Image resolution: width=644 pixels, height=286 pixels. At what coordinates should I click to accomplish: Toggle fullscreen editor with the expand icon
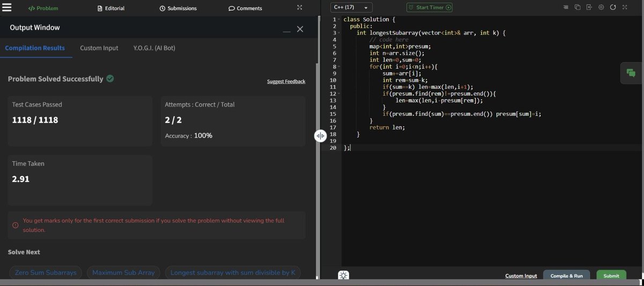click(625, 8)
